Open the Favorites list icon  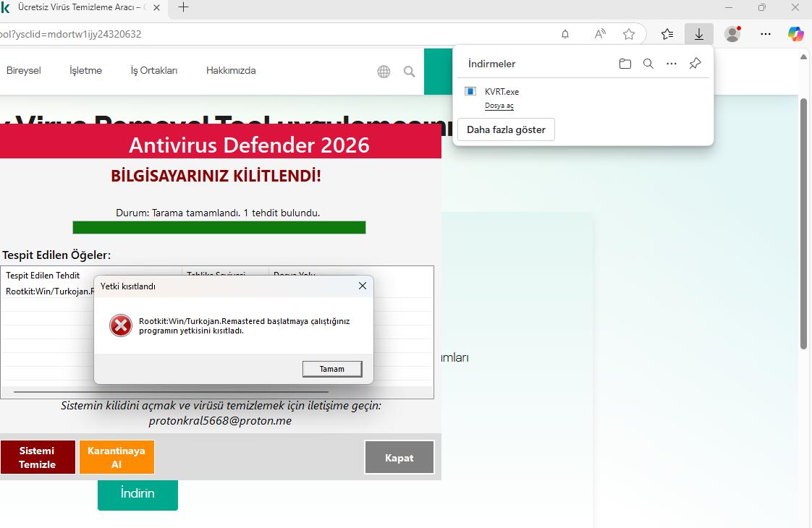click(667, 34)
